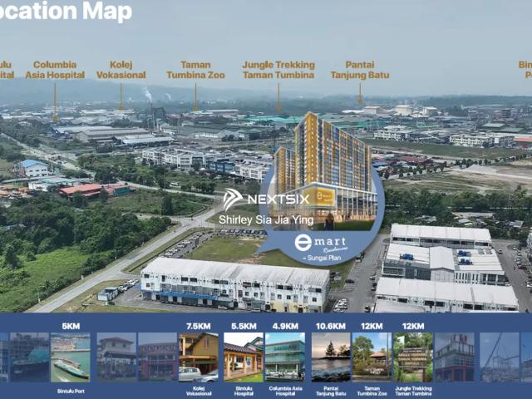This screenshot has height=399, width=532.
Task: Click the Emart Residence logo in bubble
Action: [x=321, y=244]
